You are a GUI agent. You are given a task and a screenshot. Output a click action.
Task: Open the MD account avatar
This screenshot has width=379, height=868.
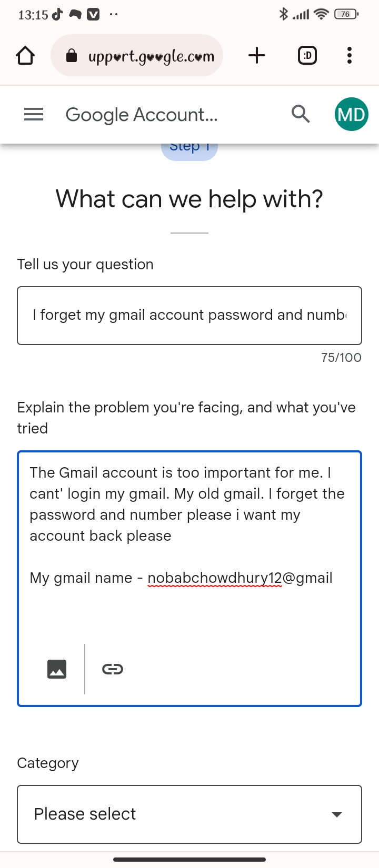pyautogui.click(x=351, y=114)
